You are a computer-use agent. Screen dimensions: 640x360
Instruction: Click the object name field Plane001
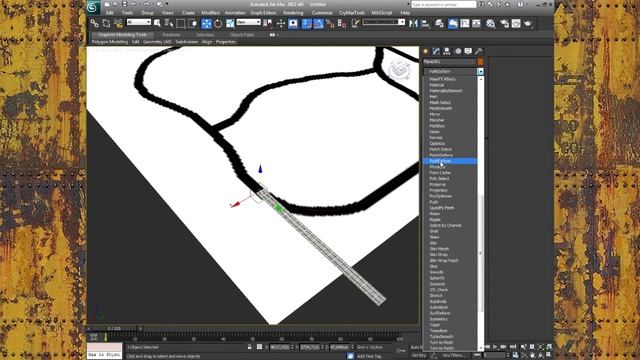pyautogui.click(x=449, y=62)
